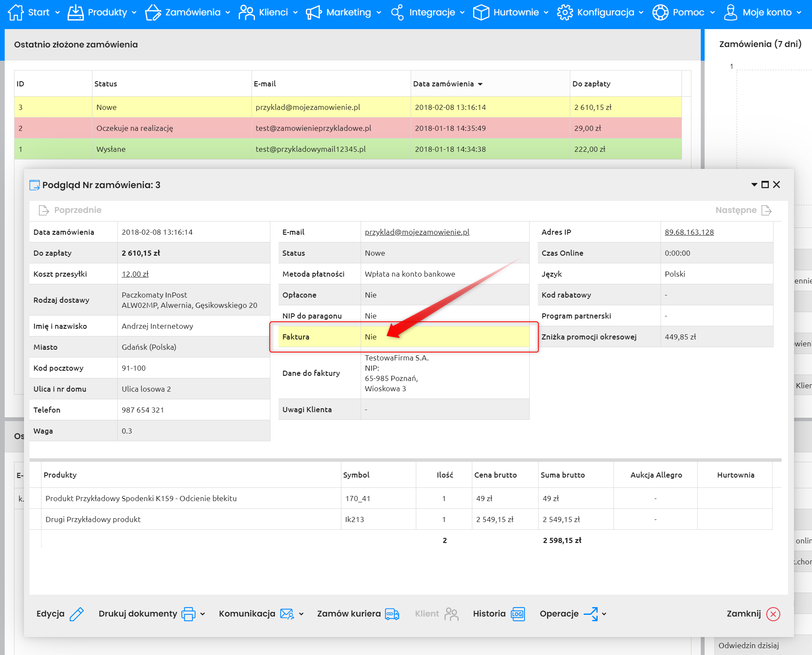Image resolution: width=812 pixels, height=655 pixels.
Task: Click the Integracje nodes icon
Action: (x=397, y=12)
